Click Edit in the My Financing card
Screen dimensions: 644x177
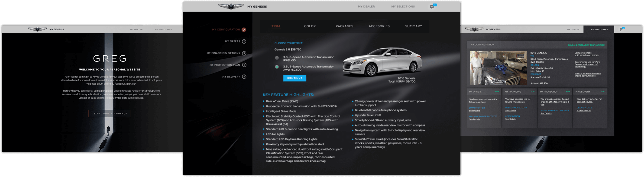pos(533,92)
